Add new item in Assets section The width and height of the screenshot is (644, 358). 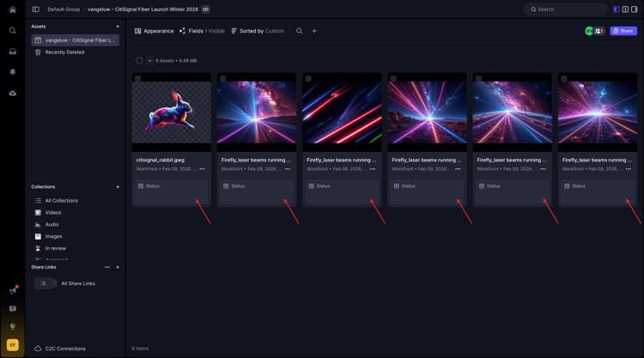pyautogui.click(x=118, y=27)
